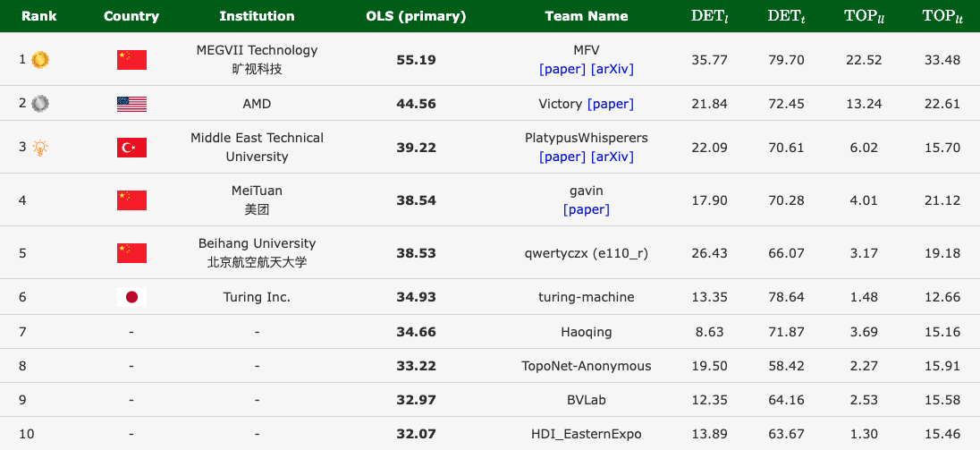Open the MFV team [arXiv] link
980x450 pixels.
(x=612, y=69)
